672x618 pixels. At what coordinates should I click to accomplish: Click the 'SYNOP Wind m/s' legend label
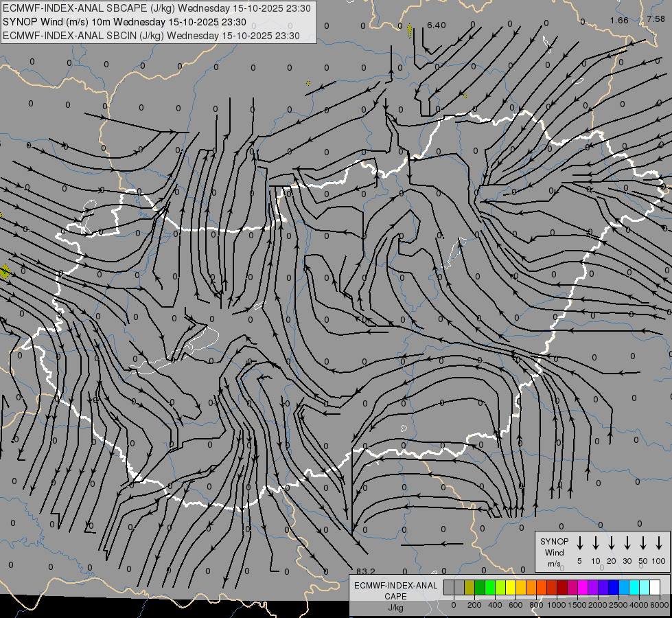554,552
